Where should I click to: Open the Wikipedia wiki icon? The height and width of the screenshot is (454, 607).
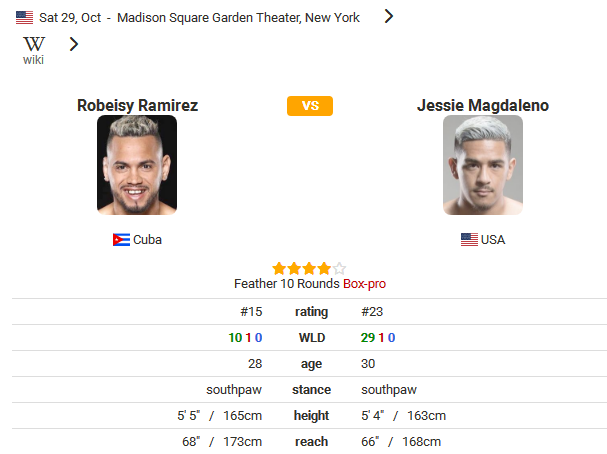(34, 50)
